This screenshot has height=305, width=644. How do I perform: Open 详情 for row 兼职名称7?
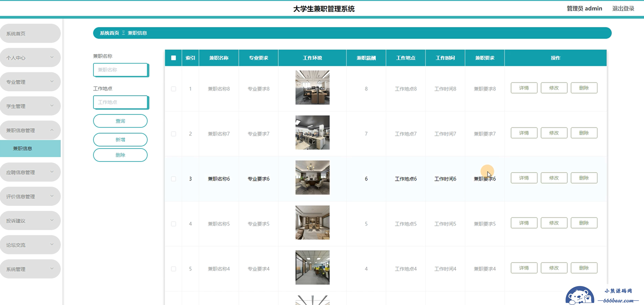(524, 133)
